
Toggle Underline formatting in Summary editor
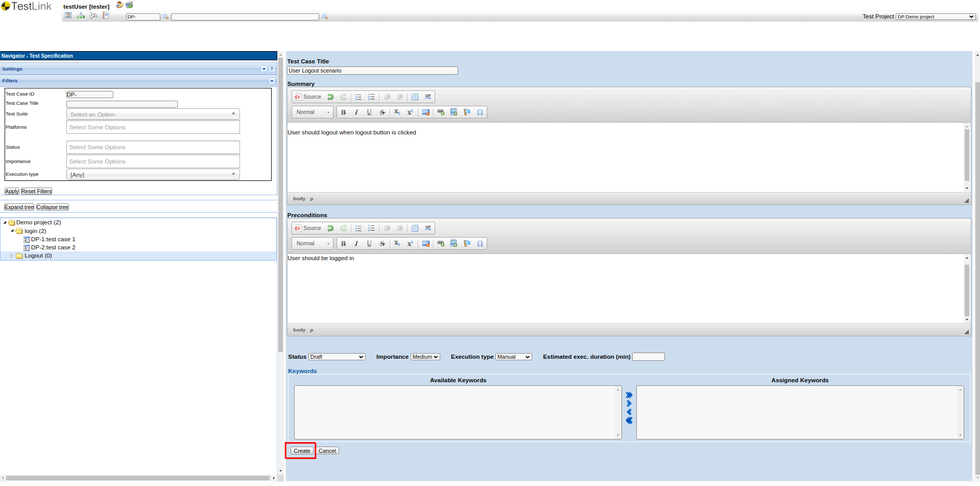[369, 112]
